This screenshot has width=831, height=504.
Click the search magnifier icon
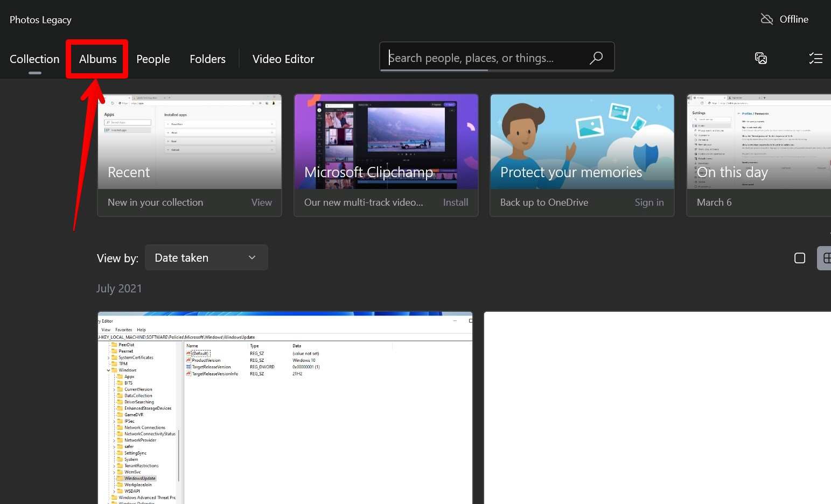pos(596,58)
